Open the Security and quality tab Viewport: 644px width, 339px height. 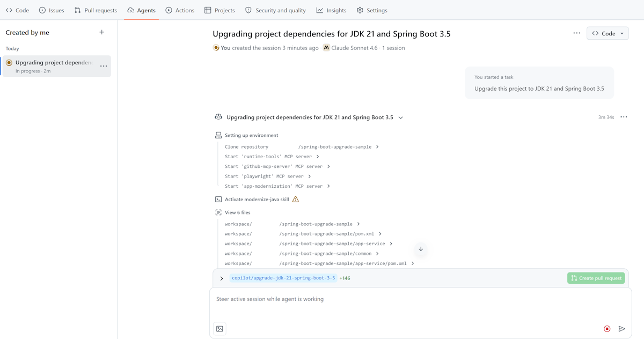[275, 10]
